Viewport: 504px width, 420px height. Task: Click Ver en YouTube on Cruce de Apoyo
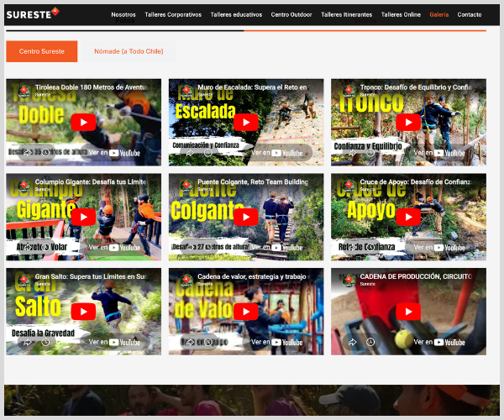[439, 247]
